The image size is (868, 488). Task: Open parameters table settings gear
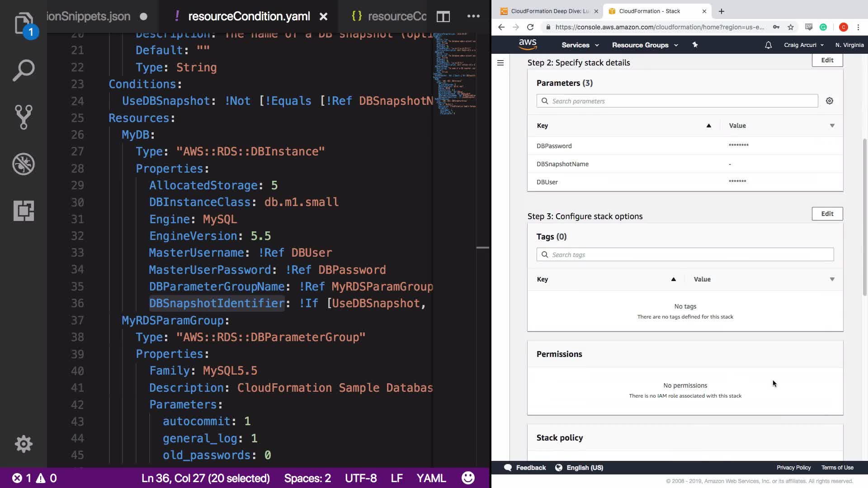click(x=829, y=101)
